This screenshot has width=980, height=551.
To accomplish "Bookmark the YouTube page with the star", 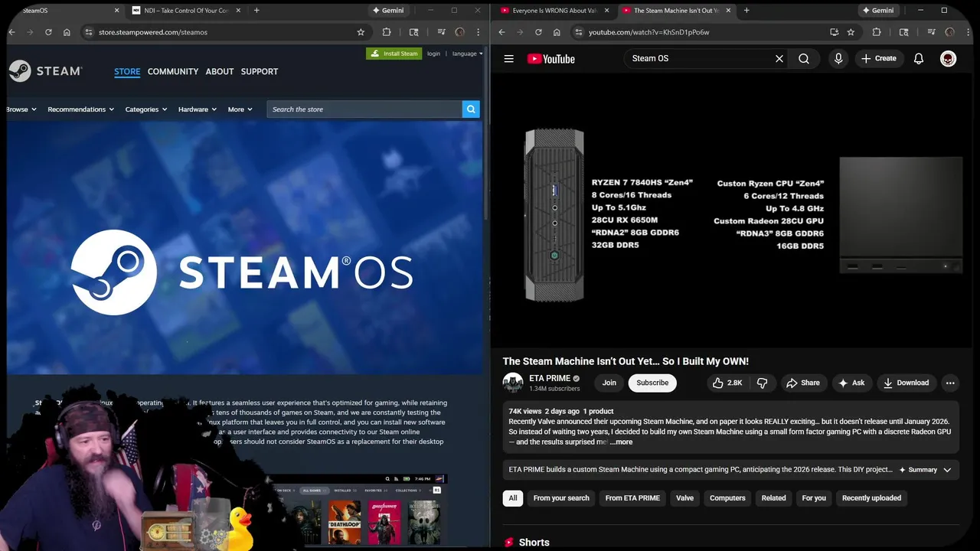I will pos(851,32).
